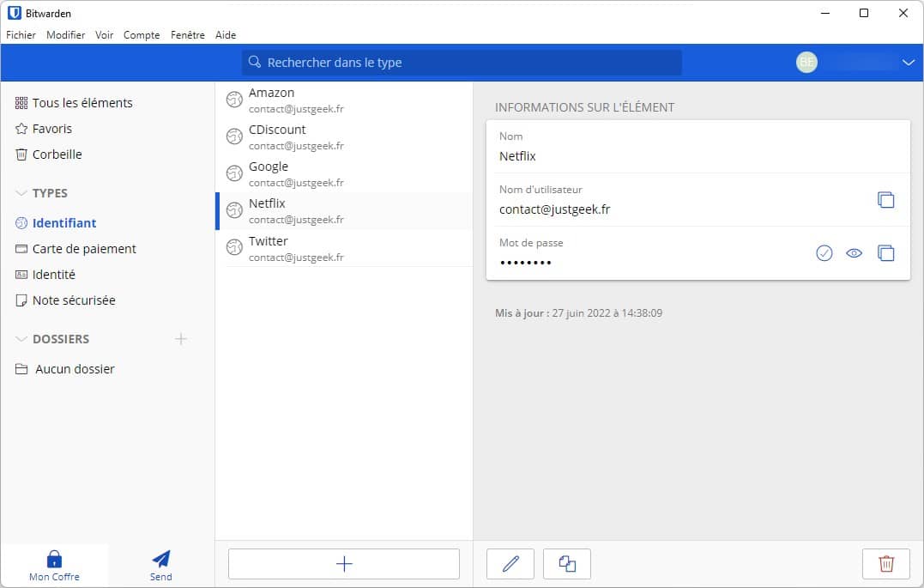Click the CDiscount entry globe icon
This screenshot has width=924, height=588.
pos(234,136)
